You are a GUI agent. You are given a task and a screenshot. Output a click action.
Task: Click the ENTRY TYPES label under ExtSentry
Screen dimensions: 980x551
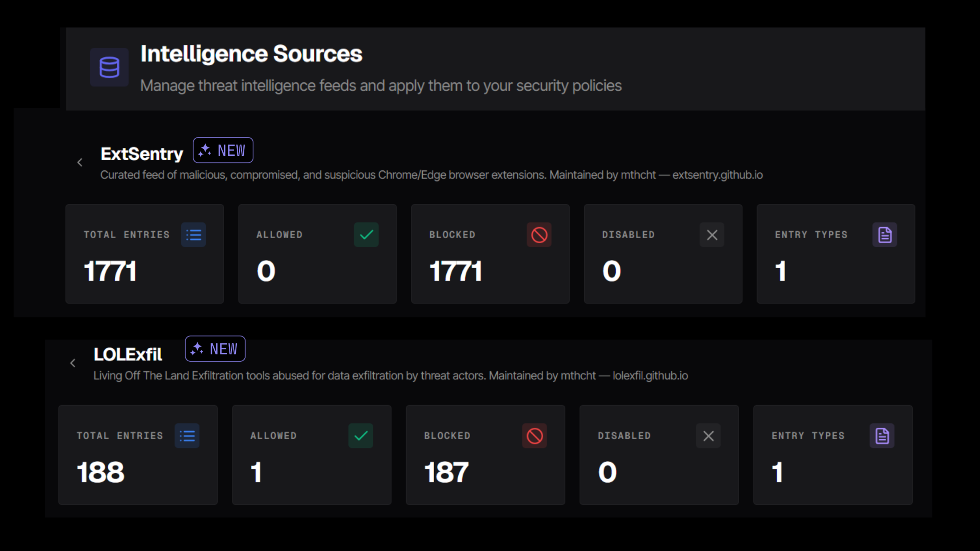coord(812,235)
